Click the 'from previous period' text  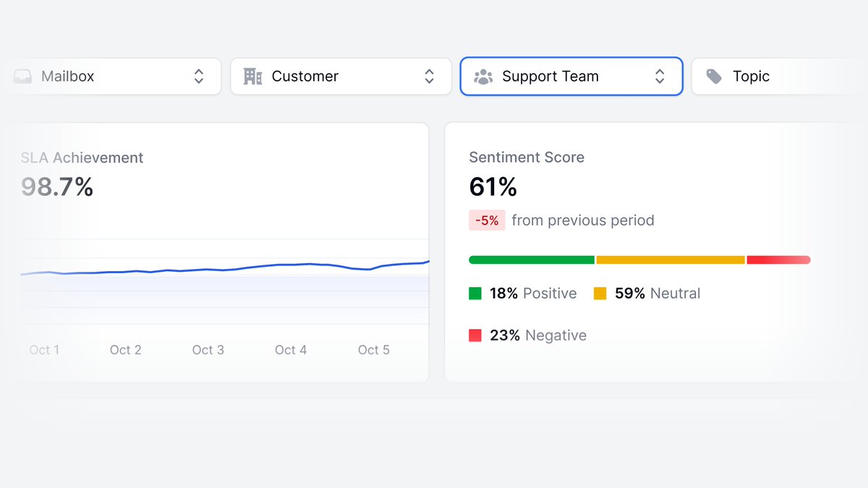pos(583,221)
